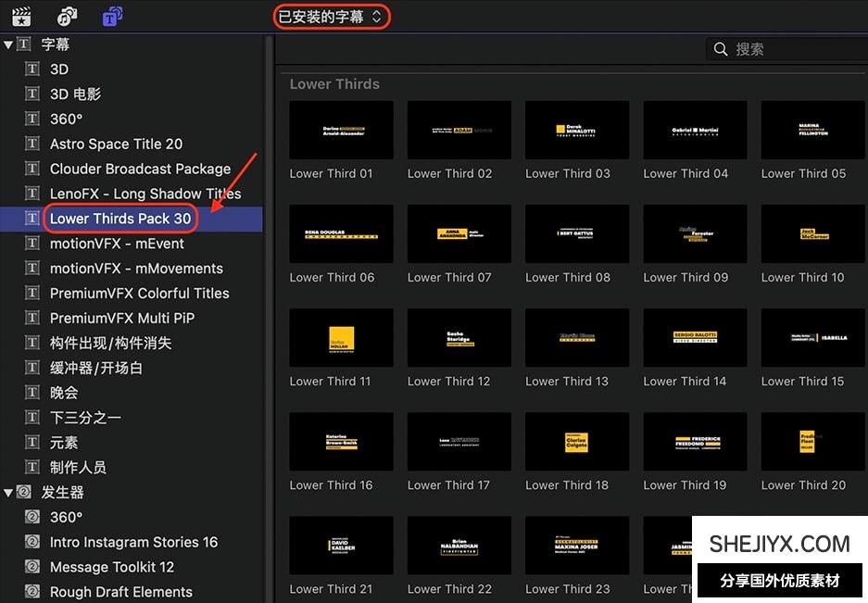Pick the Lower Third 11 yellow square thumbnail
Viewport: 868px width, 603px height.
(x=341, y=338)
